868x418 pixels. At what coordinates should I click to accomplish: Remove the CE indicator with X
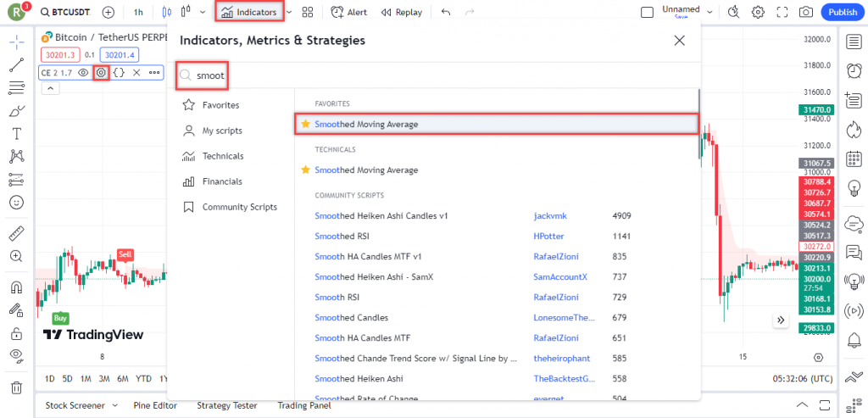[136, 73]
